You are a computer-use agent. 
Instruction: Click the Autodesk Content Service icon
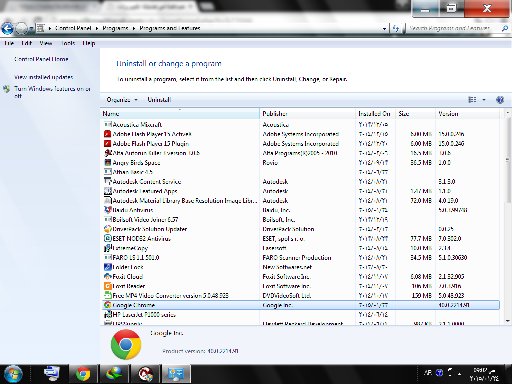pyautogui.click(x=107, y=182)
